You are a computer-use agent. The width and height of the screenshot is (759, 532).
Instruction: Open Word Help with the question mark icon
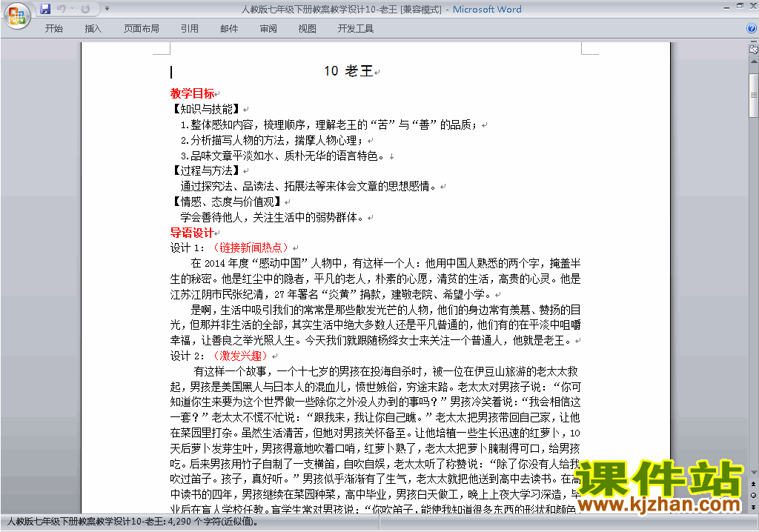(752, 29)
